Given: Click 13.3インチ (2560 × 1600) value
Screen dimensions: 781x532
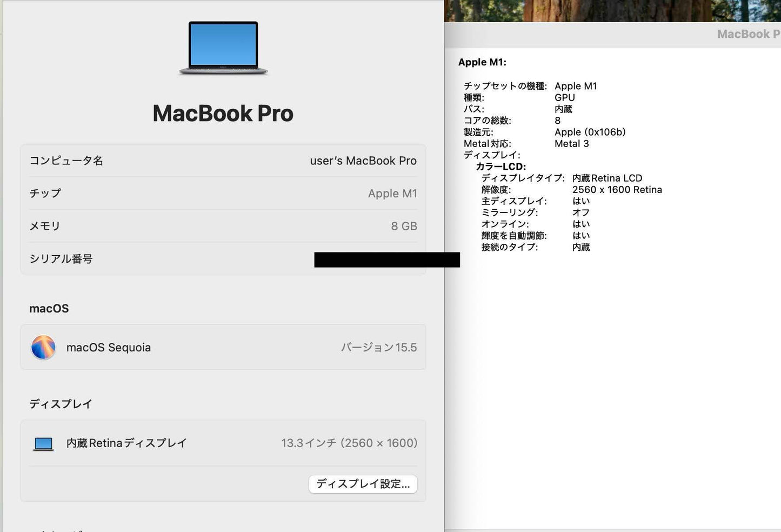Looking at the screenshot, I should tap(349, 443).
